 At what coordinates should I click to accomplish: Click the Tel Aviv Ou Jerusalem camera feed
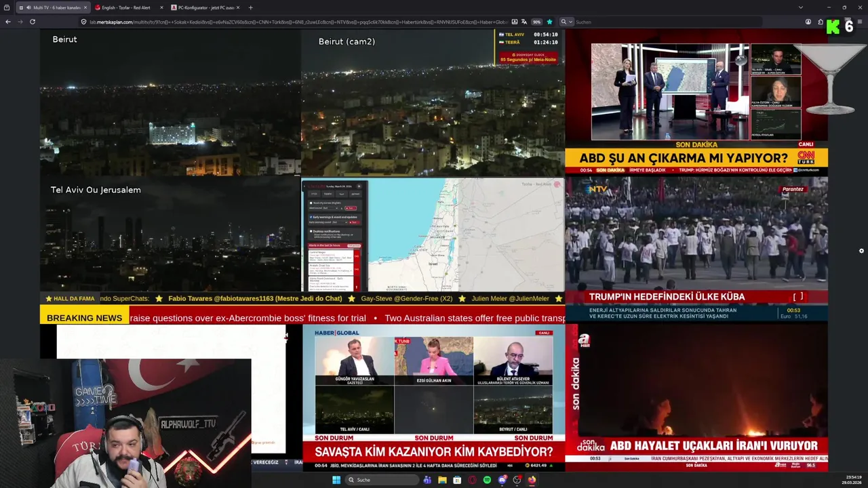pos(170,235)
